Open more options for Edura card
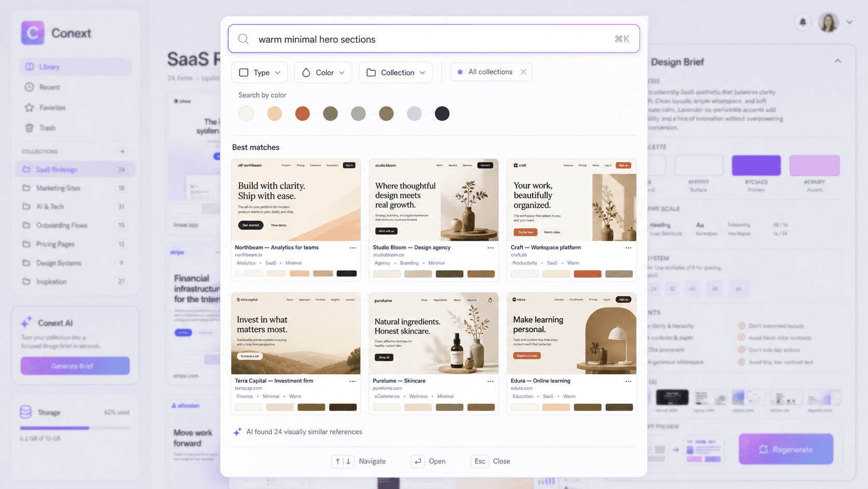This screenshot has width=868, height=489. 628,381
